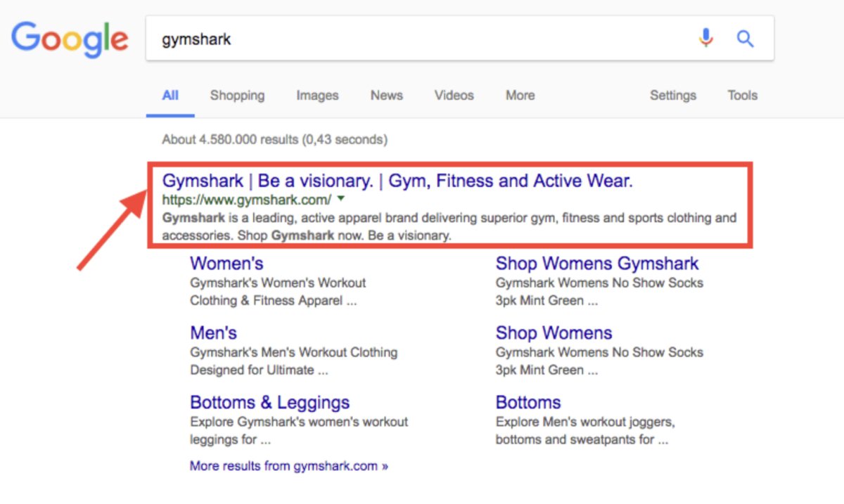Open the Bottoms sitelink
The height and width of the screenshot is (504, 844).
click(x=528, y=402)
